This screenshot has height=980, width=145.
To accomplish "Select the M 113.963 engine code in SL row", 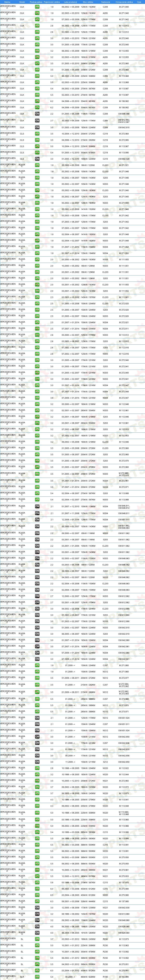I will 124,945.
